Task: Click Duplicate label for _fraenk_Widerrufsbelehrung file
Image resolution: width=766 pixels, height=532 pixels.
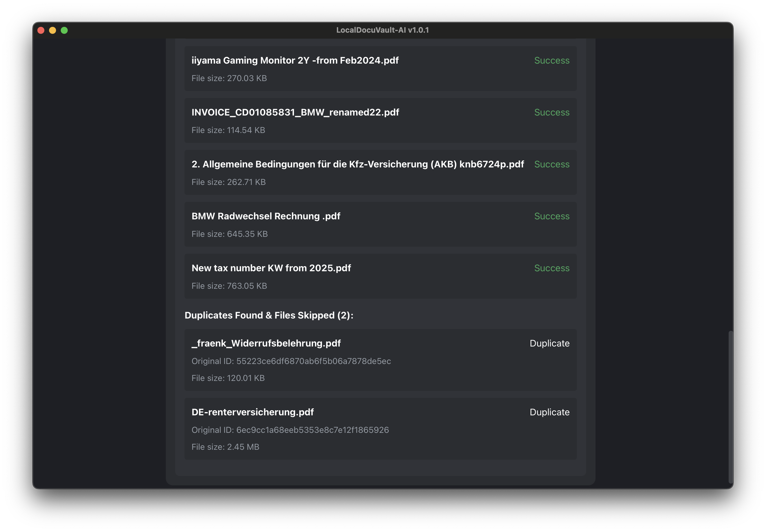Action: click(x=549, y=343)
